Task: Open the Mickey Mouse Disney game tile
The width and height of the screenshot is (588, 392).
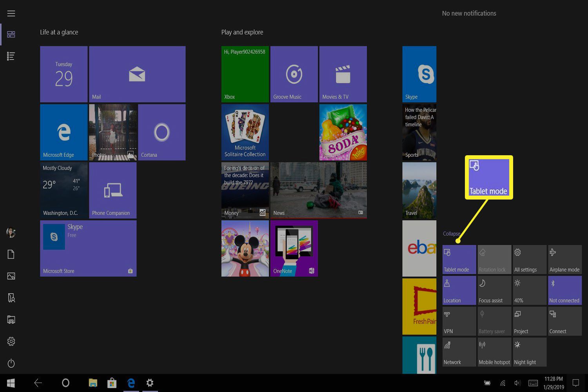Action: 245,249
